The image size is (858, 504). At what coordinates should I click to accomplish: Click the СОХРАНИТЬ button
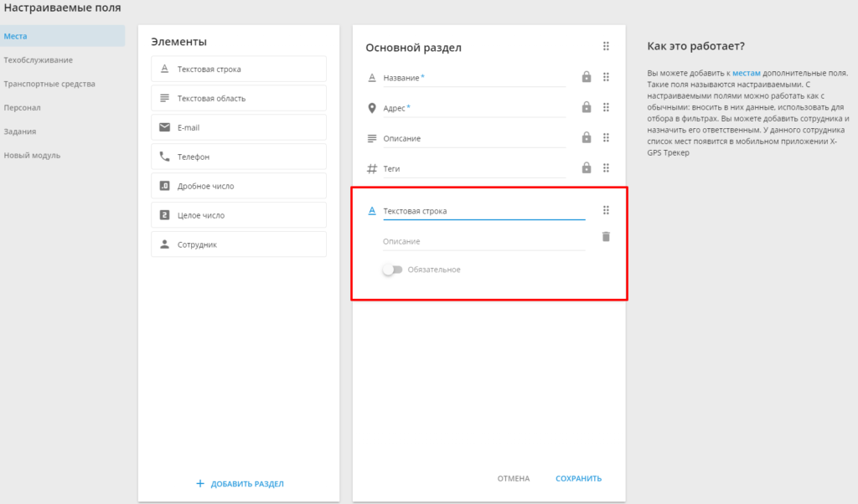tap(578, 478)
